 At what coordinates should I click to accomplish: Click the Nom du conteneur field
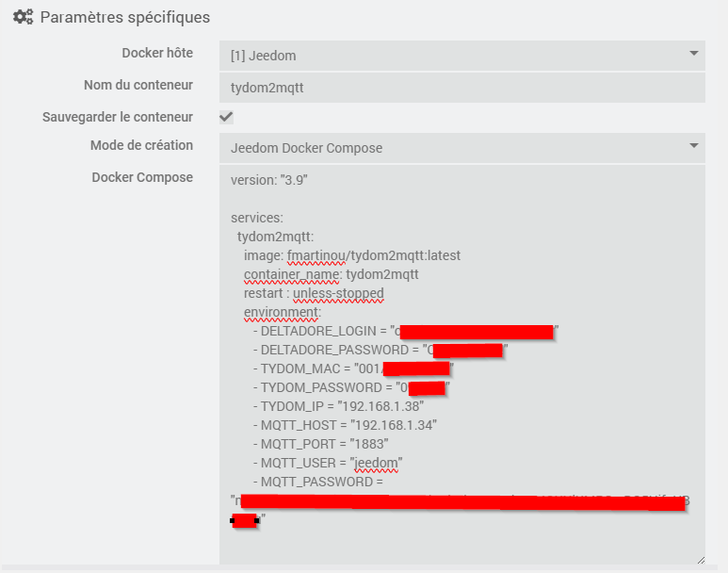(x=461, y=86)
